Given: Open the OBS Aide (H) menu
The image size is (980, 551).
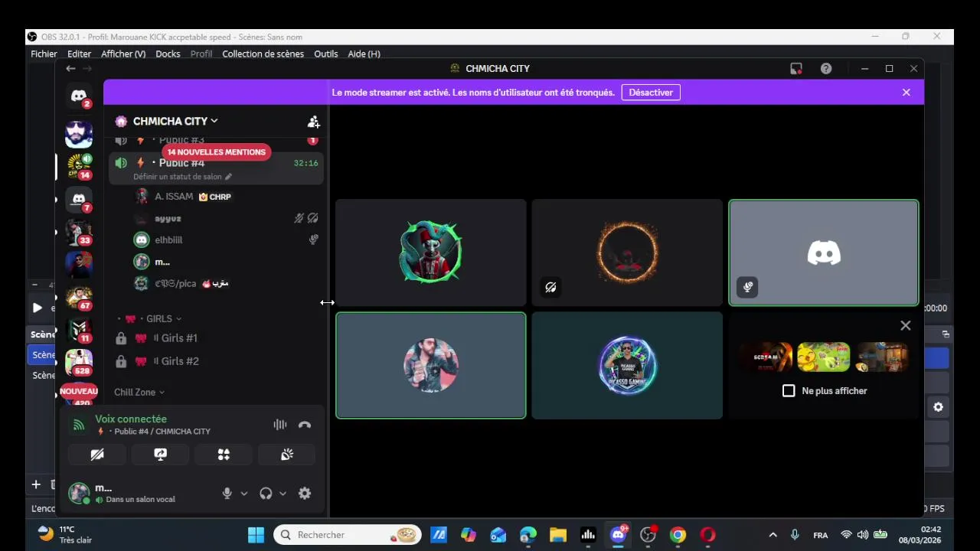Looking at the screenshot, I should click(x=364, y=54).
